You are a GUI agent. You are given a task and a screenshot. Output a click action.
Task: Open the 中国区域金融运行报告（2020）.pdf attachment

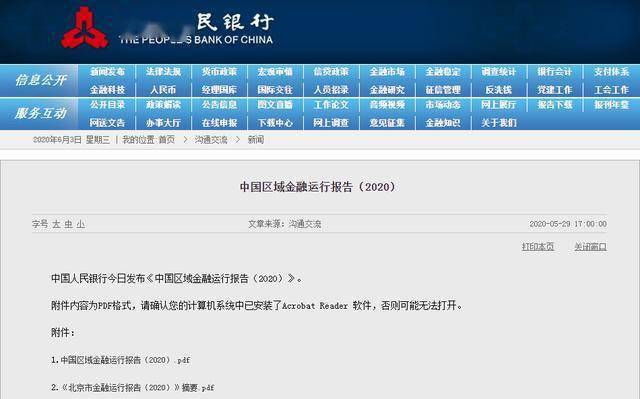coord(121,360)
